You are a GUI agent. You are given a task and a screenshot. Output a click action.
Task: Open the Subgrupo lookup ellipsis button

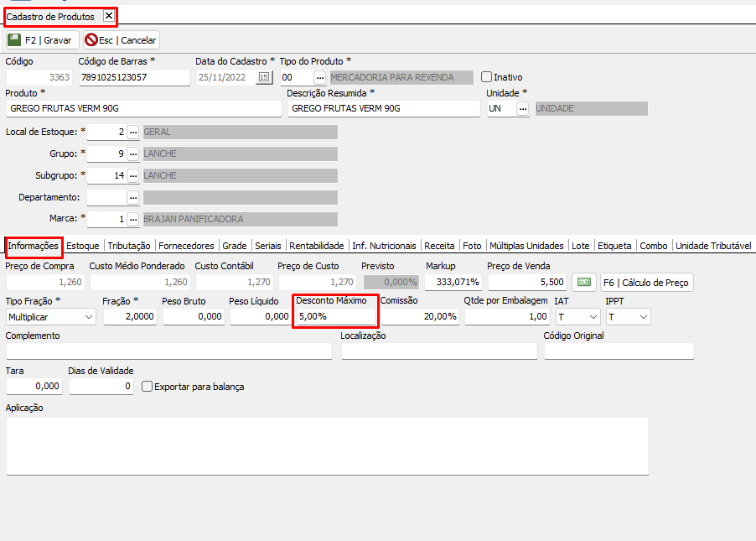132,176
